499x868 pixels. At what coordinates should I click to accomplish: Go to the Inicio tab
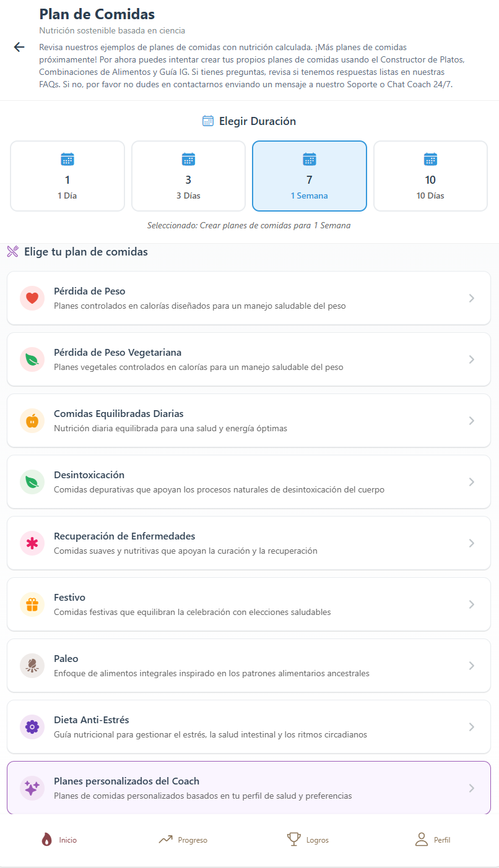click(x=59, y=840)
